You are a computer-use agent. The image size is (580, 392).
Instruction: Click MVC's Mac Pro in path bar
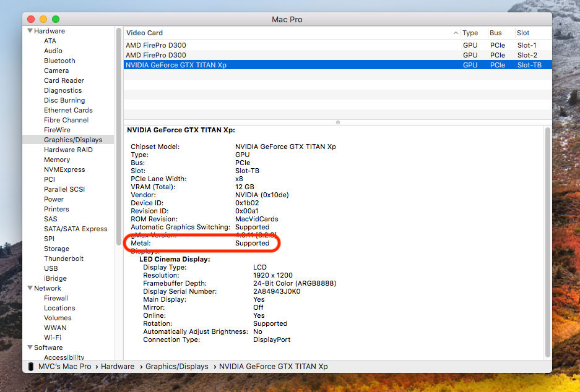pos(65,367)
